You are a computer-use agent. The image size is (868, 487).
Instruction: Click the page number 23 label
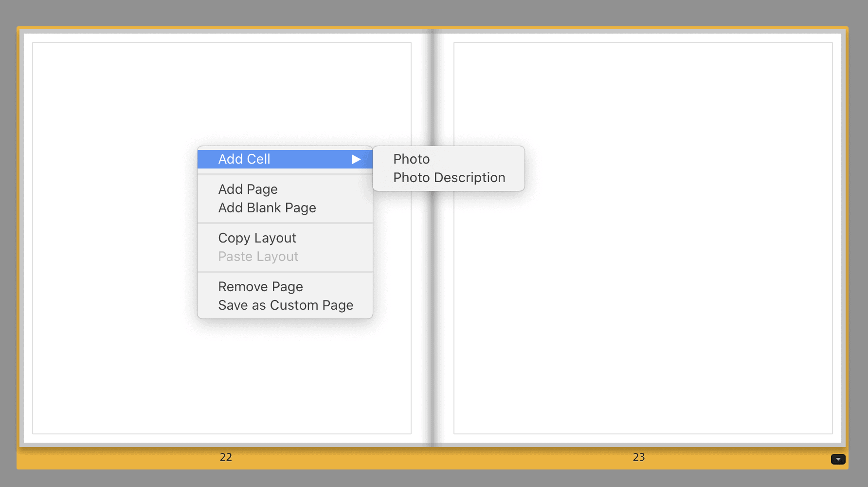(638, 457)
